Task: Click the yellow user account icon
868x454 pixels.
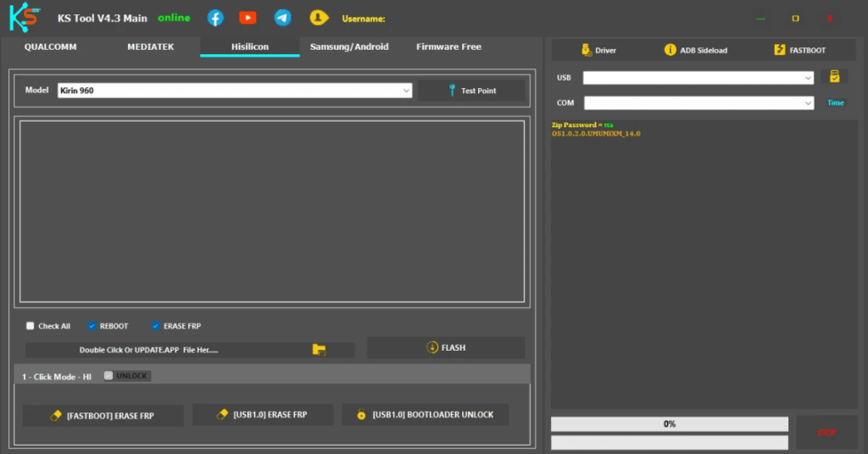Action: [x=319, y=18]
